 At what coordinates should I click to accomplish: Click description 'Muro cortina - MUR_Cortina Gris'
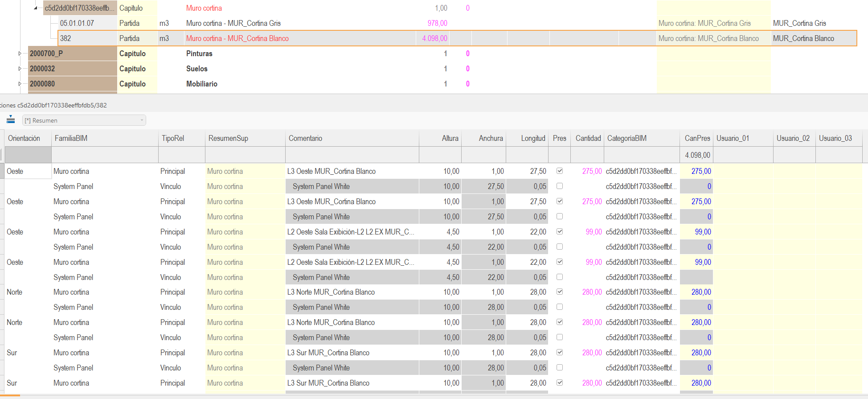pyautogui.click(x=233, y=23)
